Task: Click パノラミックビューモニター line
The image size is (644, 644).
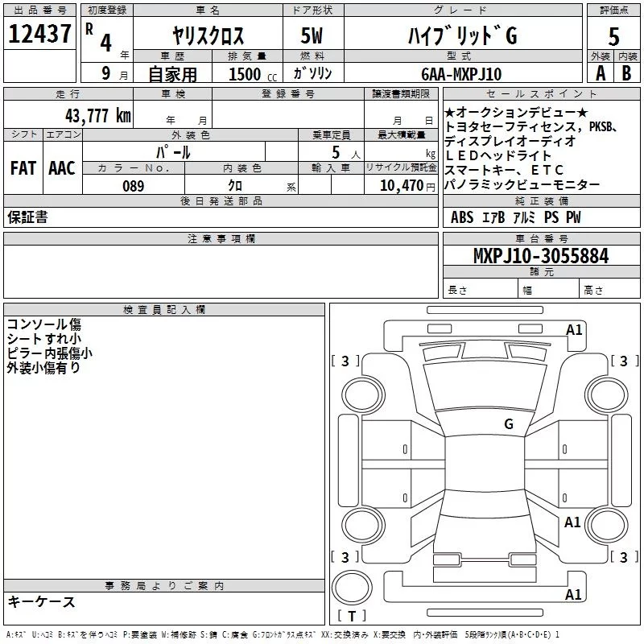Action: point(522,185)
